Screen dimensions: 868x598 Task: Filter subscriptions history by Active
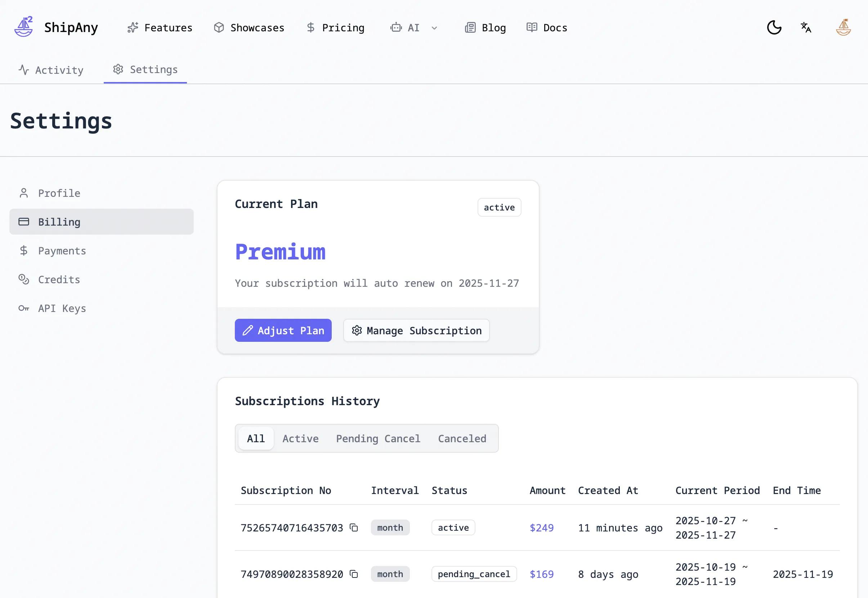tap(300, 438)
